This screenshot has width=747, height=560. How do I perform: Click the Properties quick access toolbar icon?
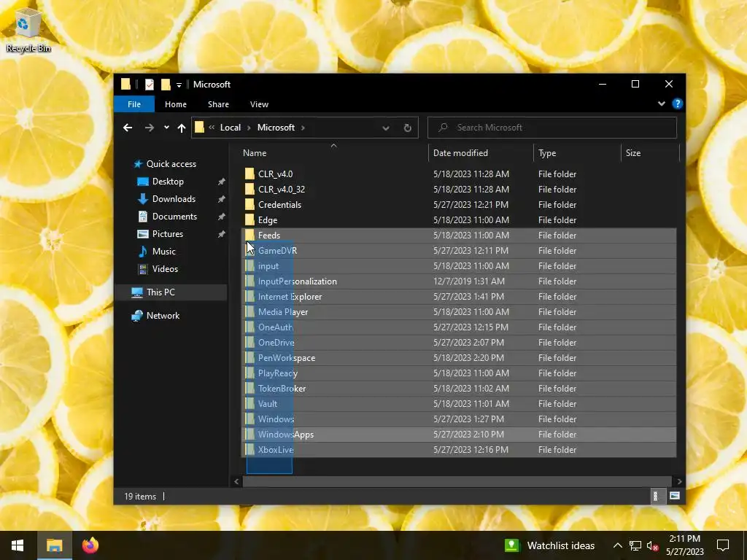[x=150, y=85]
